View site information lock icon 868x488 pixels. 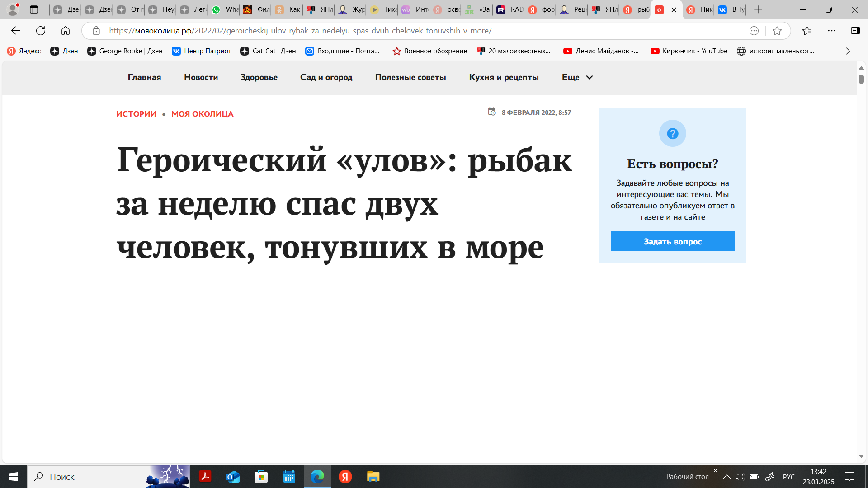point(96,31)
